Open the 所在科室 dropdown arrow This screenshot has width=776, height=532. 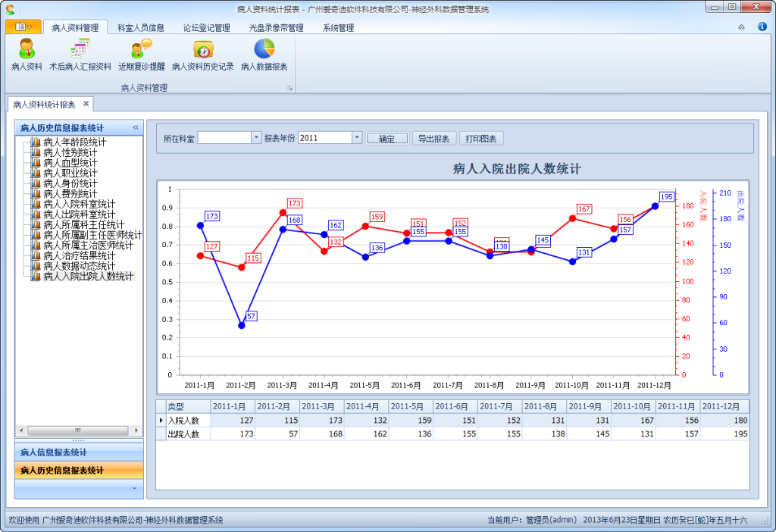point(256,138)
